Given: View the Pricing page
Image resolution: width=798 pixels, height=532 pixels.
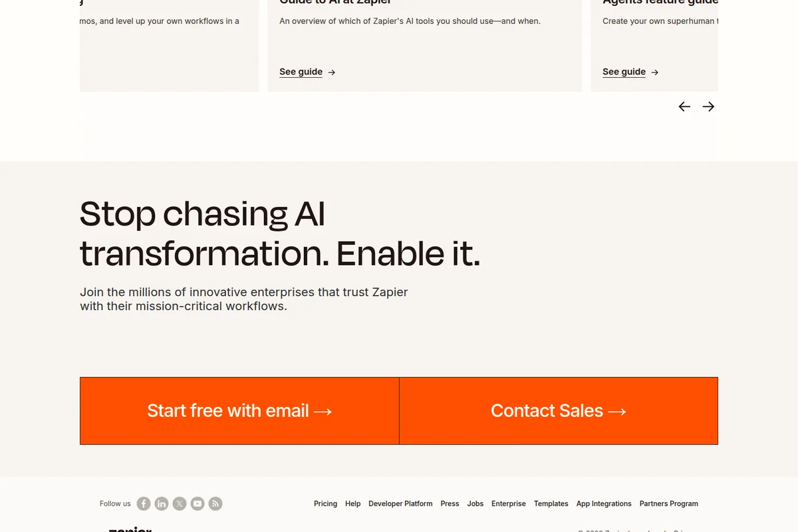Looking at the screenshot, I should tap(325, 503).
